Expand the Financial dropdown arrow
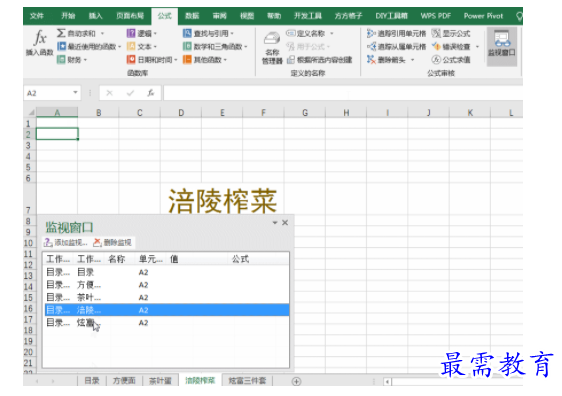 tap(85, 60)
